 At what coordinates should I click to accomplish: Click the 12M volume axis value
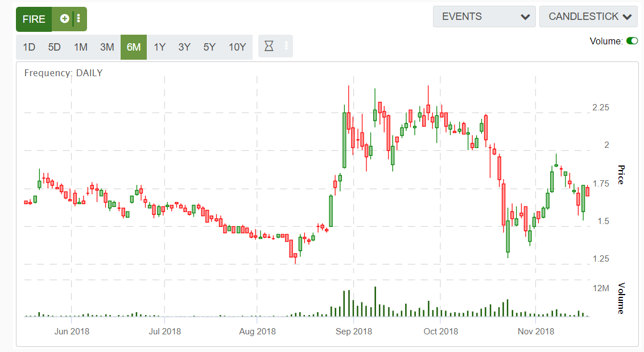(601, 288)
